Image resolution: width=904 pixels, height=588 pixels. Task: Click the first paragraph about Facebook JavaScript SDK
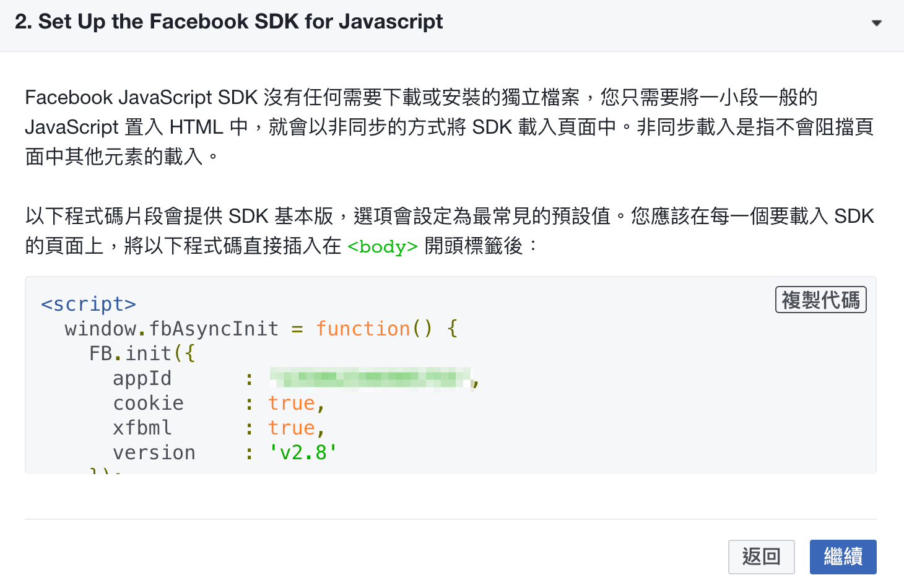point(450,127)
